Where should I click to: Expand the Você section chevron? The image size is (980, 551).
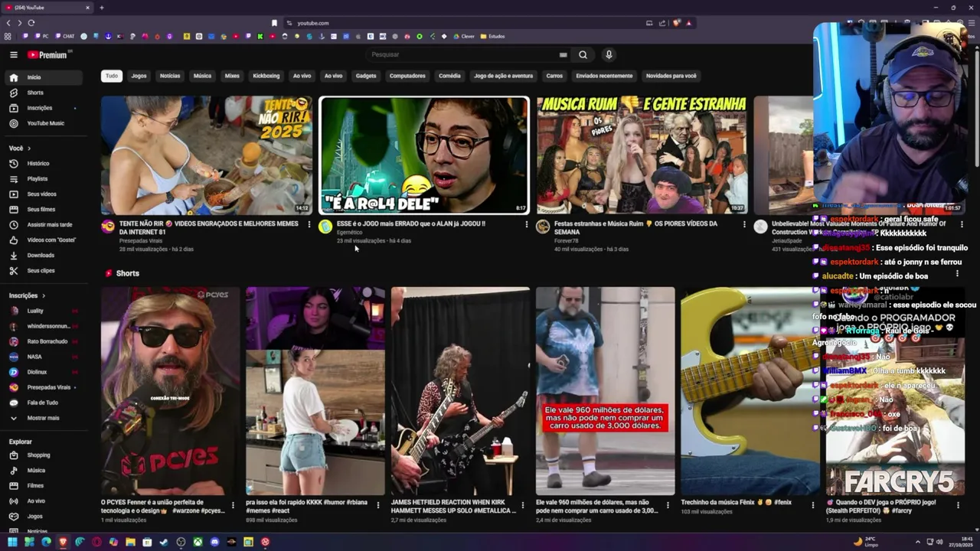point(29,148)
